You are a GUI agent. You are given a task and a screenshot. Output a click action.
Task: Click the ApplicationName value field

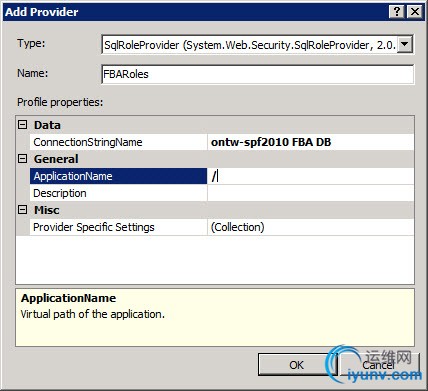point(311,176)
